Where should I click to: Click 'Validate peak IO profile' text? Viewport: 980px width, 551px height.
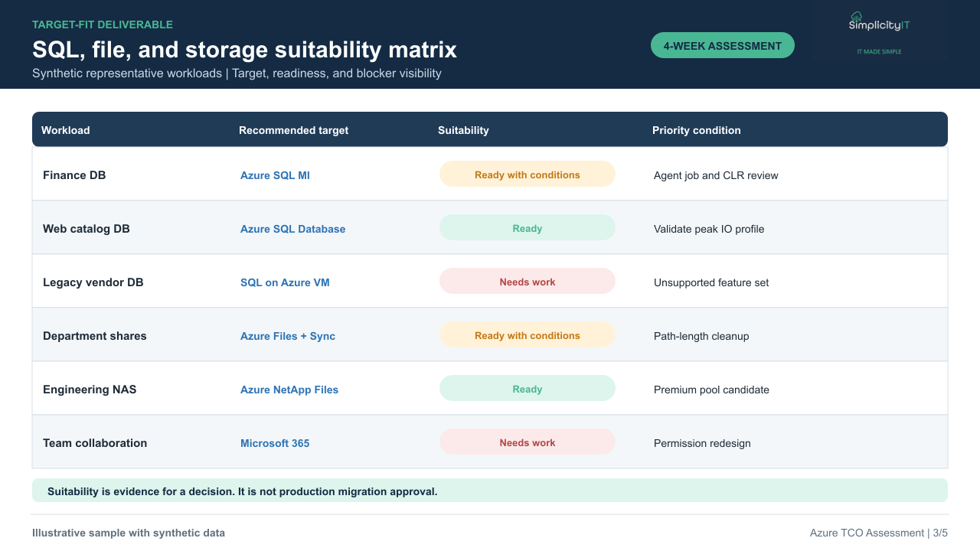(709, 229)
